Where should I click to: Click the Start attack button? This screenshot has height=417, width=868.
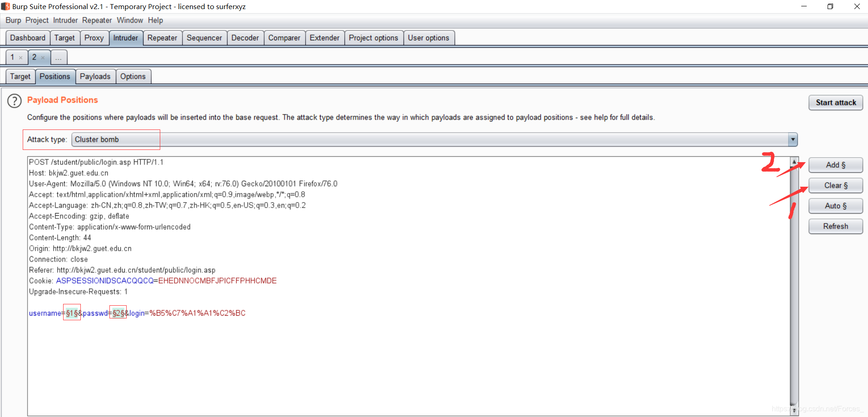pos(836,103)
